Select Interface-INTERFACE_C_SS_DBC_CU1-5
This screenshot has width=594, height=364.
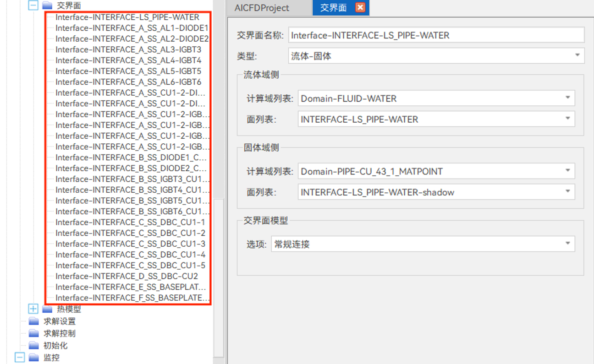(131, 265)
